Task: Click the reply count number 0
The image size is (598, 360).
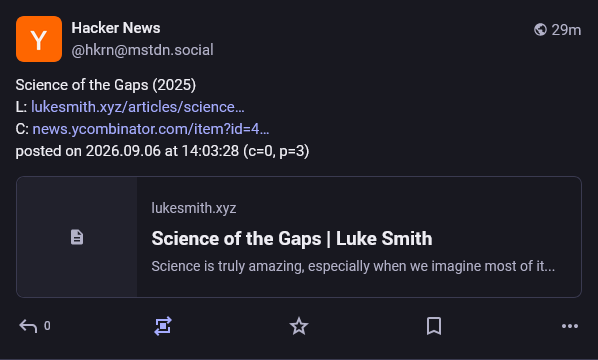Action: [47, 326]
